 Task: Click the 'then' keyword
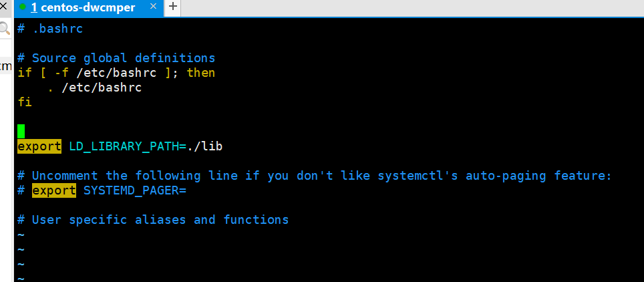201,73
